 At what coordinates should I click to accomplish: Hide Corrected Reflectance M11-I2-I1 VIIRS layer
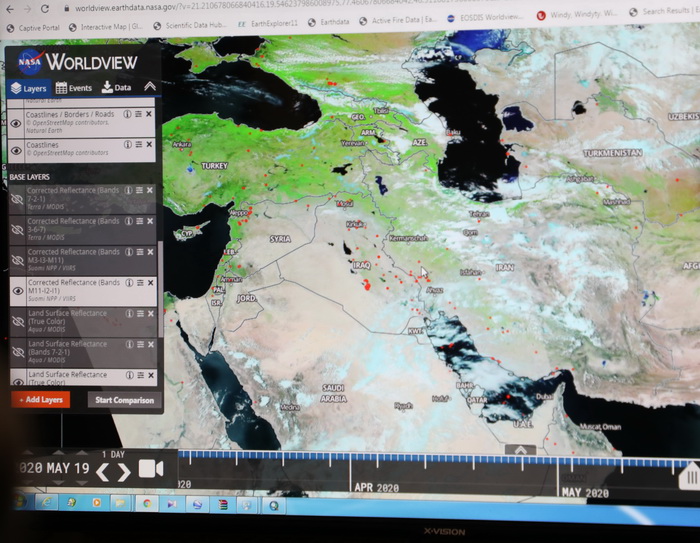click(16, 290)
